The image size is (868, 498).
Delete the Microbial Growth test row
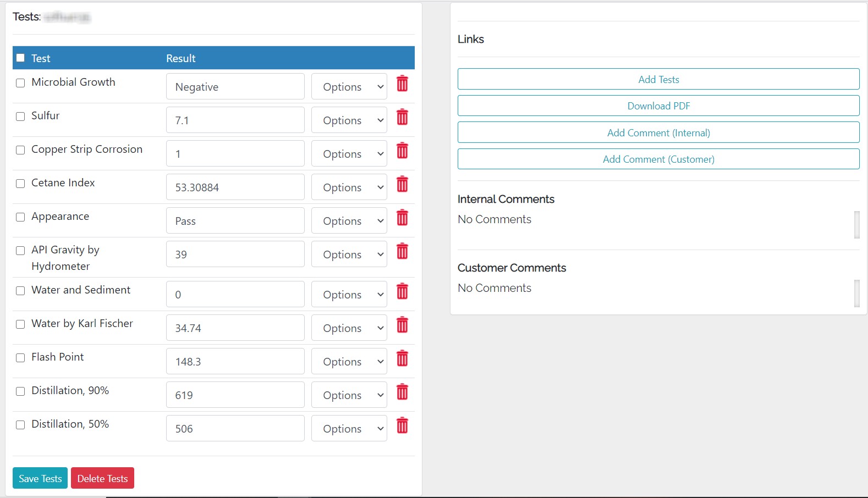click(402, 84)
